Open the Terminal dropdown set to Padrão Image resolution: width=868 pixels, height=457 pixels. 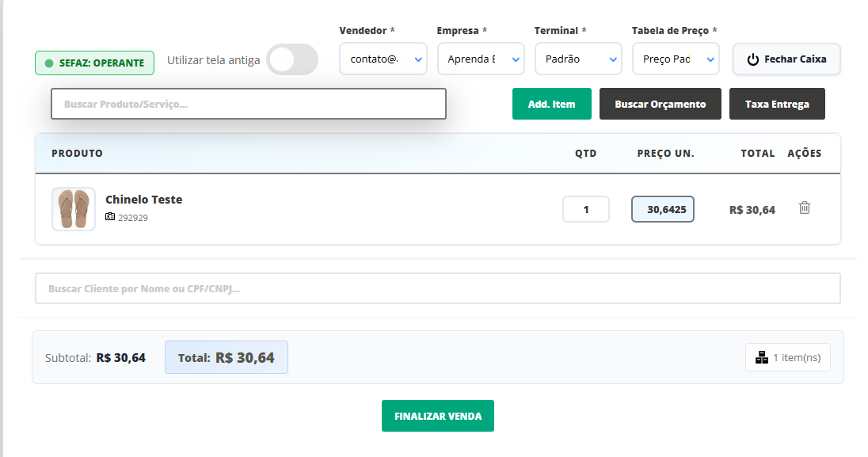[x=577, y=59]
